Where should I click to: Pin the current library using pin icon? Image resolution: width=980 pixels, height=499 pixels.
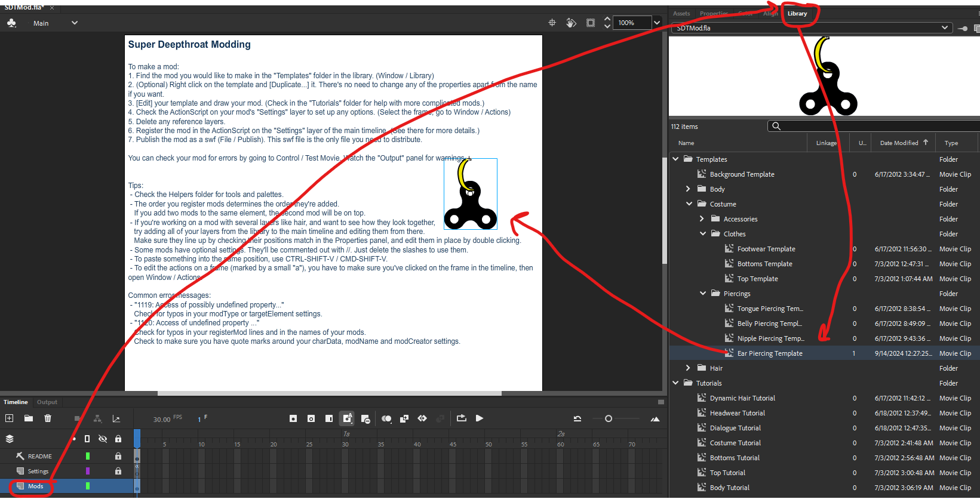[963, 28]
